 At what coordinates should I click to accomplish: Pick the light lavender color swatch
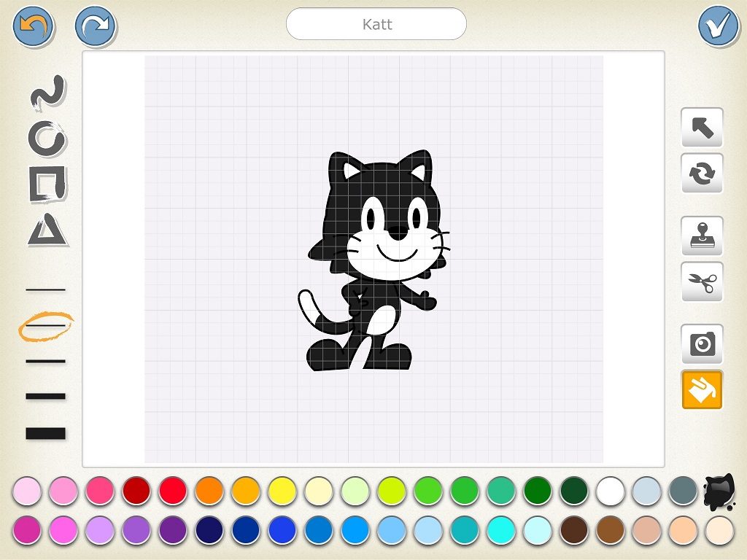(x=99, y=530)
